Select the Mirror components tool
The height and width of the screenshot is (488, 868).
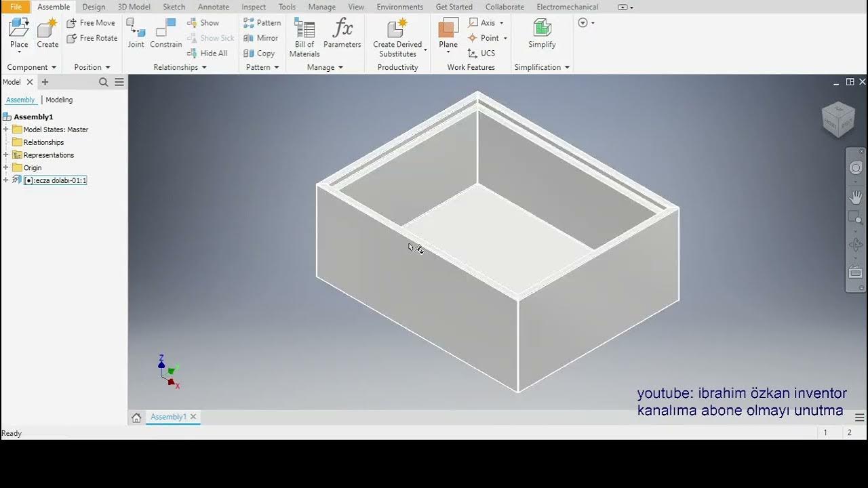coord(260,39)
